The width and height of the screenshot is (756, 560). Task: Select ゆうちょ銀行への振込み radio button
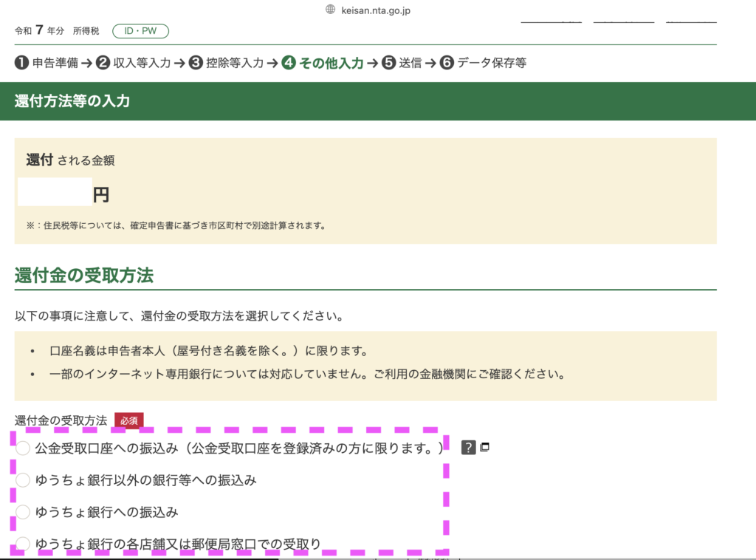point(23,512)
